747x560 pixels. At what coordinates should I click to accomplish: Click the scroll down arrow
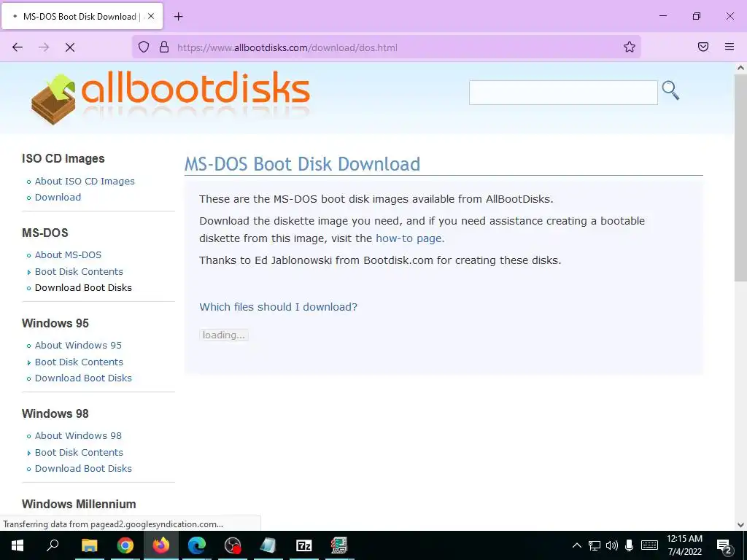click(x=740, y=525)
